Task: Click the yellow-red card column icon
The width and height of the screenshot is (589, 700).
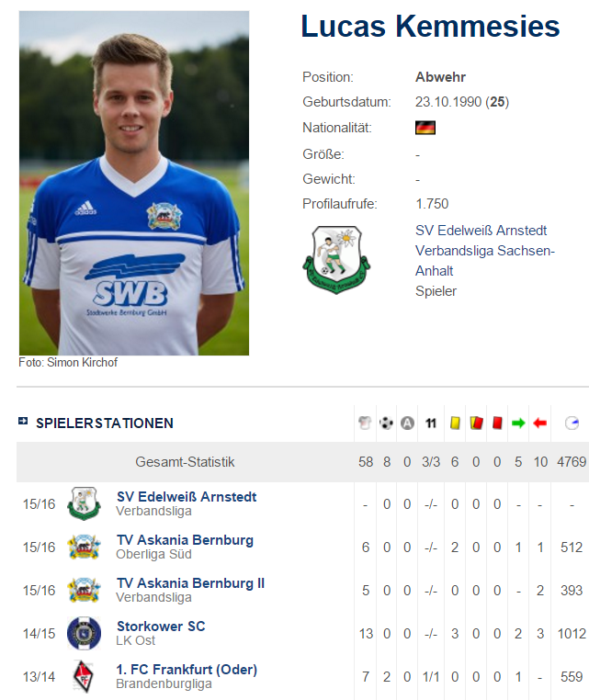Action: tap(476, 423)
